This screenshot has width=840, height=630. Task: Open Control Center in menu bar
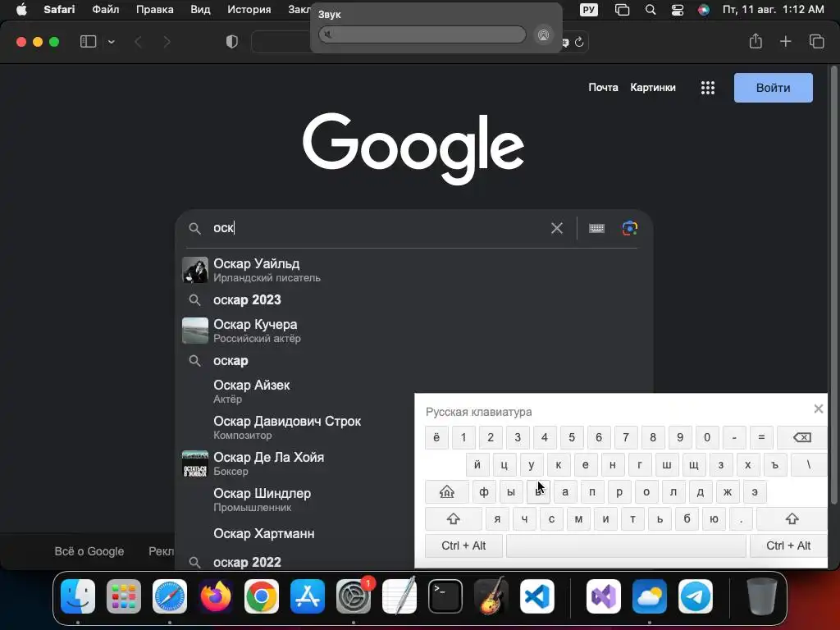pos(677,9)
